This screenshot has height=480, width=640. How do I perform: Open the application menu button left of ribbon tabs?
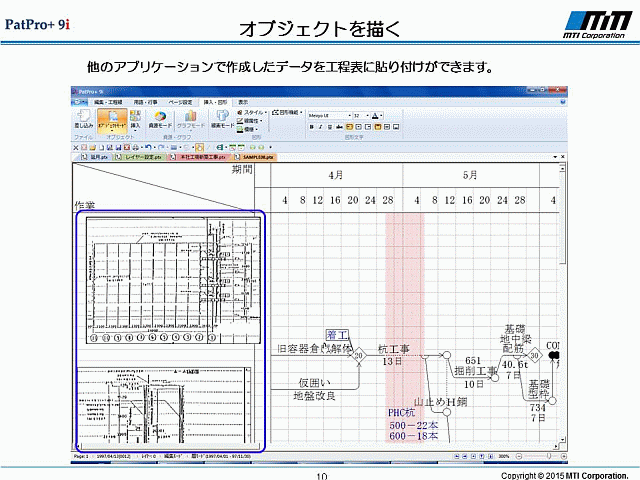click(x=80, y=102)
